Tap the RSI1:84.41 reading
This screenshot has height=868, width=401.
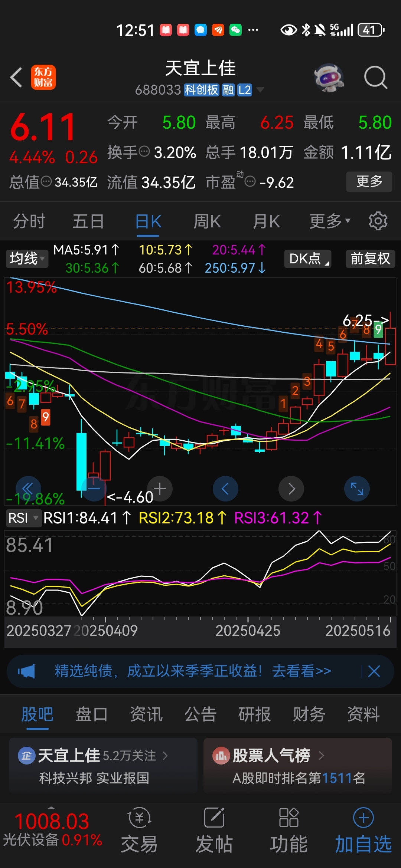(87, 518)
